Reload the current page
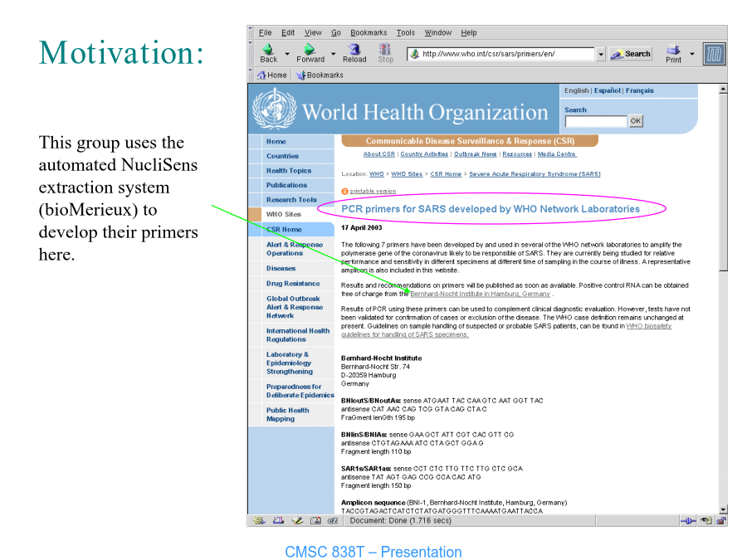Screen dimensions: 747x560 (354, 53)
